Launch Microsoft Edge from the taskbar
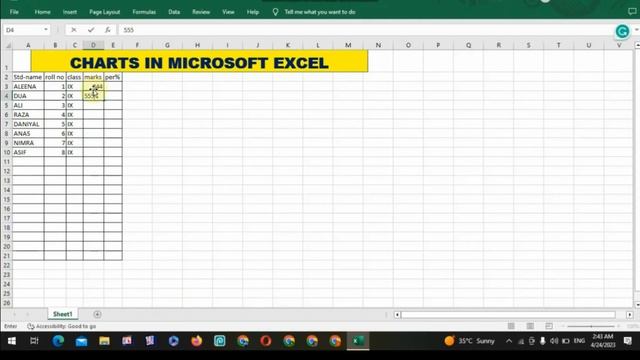The image size is (640, 360). click(x=58, y=341)
